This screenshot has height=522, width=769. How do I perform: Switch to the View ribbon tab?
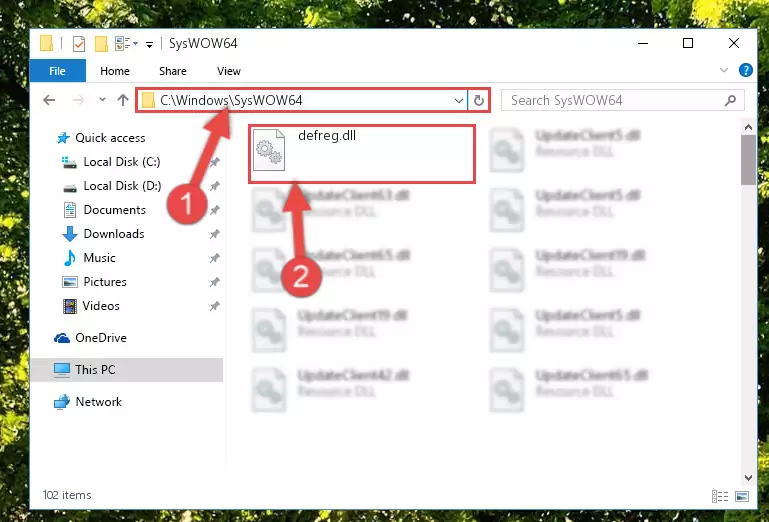point(229,71)
